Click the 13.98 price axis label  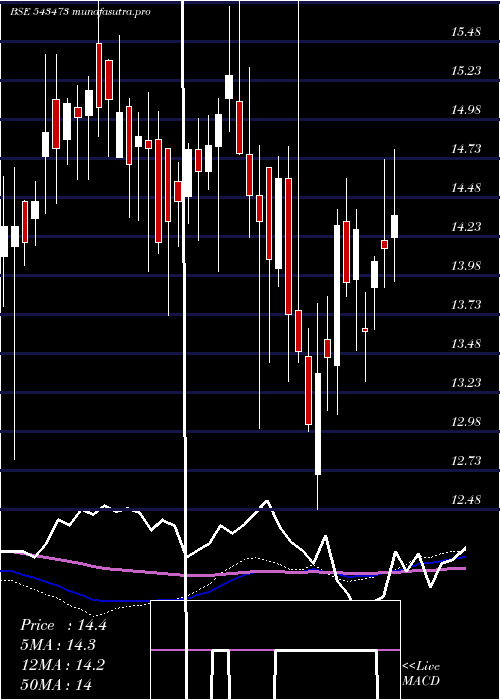[466, 266]
